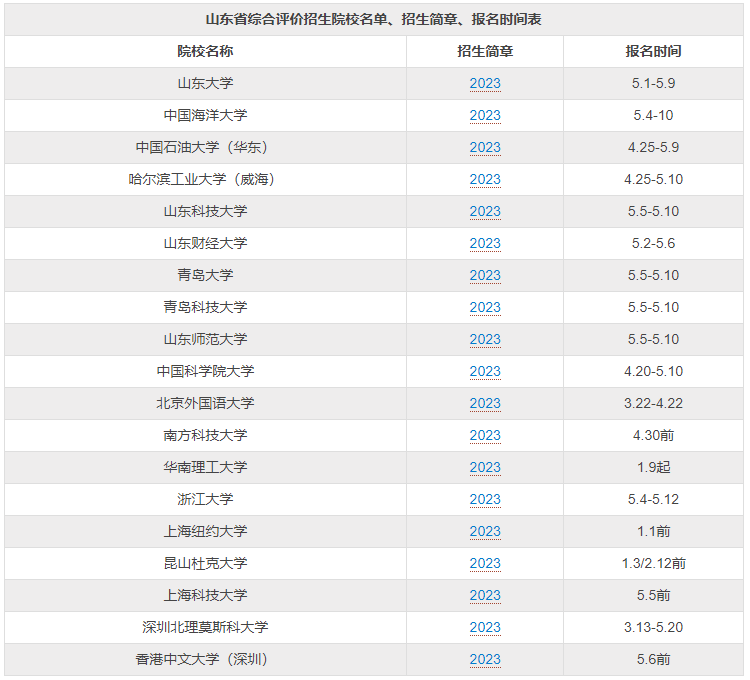Open the 2023 link for 山东大学

point(485,83)
